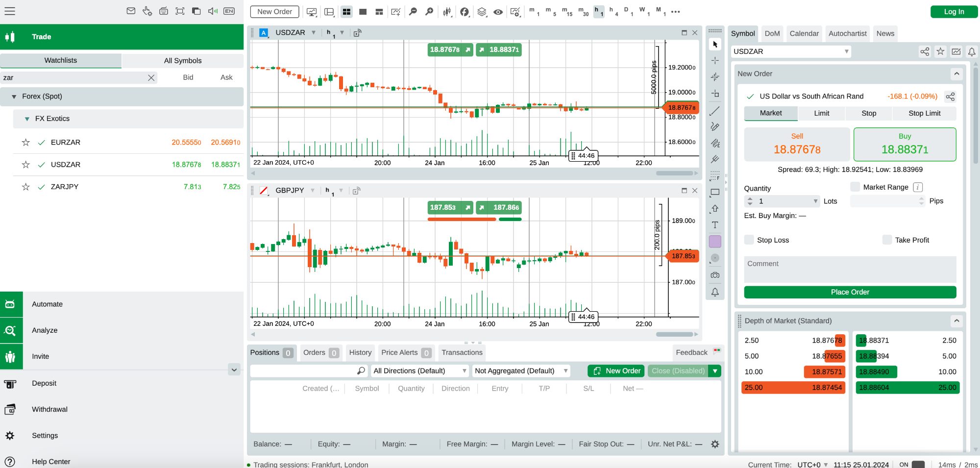Click the positions search input field
The image size is (980, 468).
click(x=308, y=371)
